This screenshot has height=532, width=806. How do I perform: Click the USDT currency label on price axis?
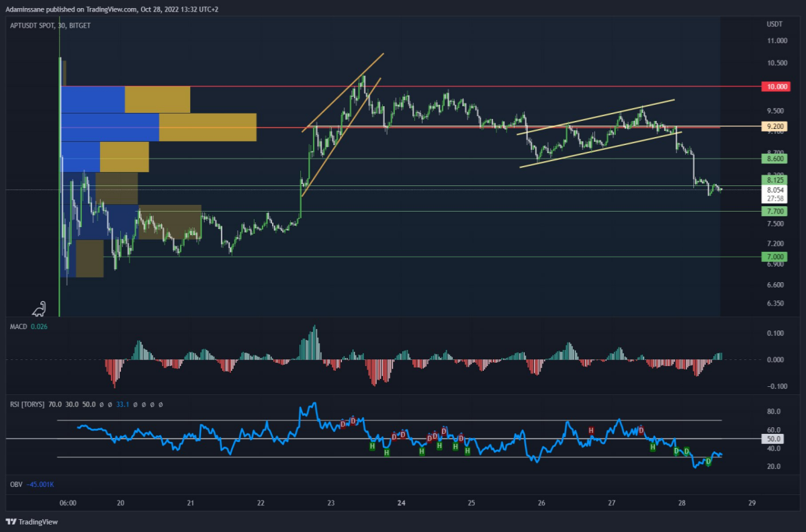point(774,25)
